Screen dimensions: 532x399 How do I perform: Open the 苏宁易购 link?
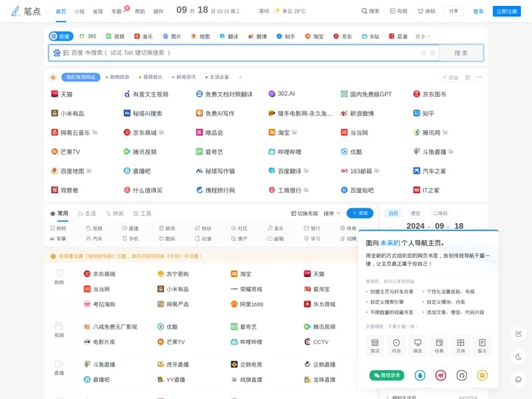point(173,274)
